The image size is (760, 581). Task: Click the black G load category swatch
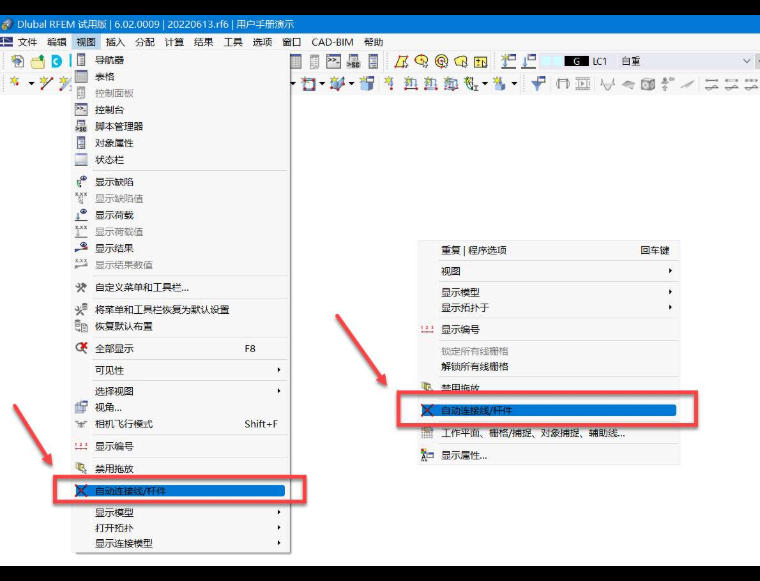click(576, 61)
